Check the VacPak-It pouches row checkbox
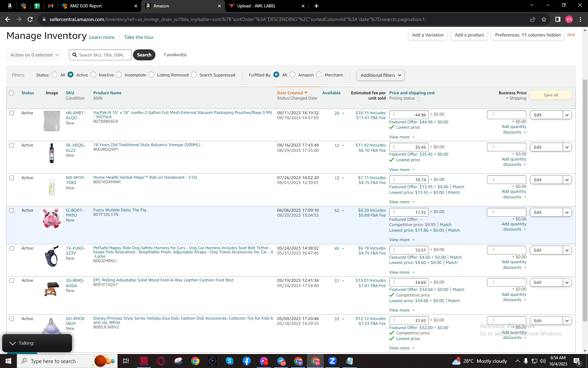588x368 pixels. (x=12, y=113)
